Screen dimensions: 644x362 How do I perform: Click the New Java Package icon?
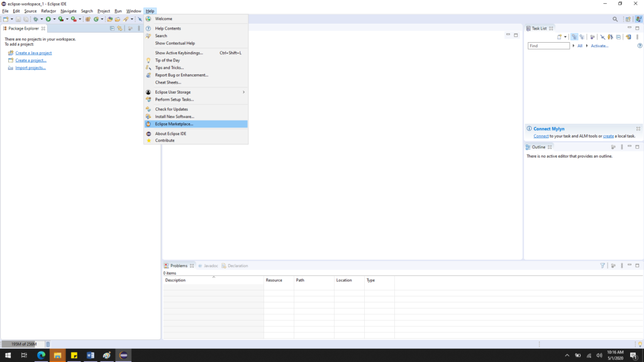pos(88,19)
